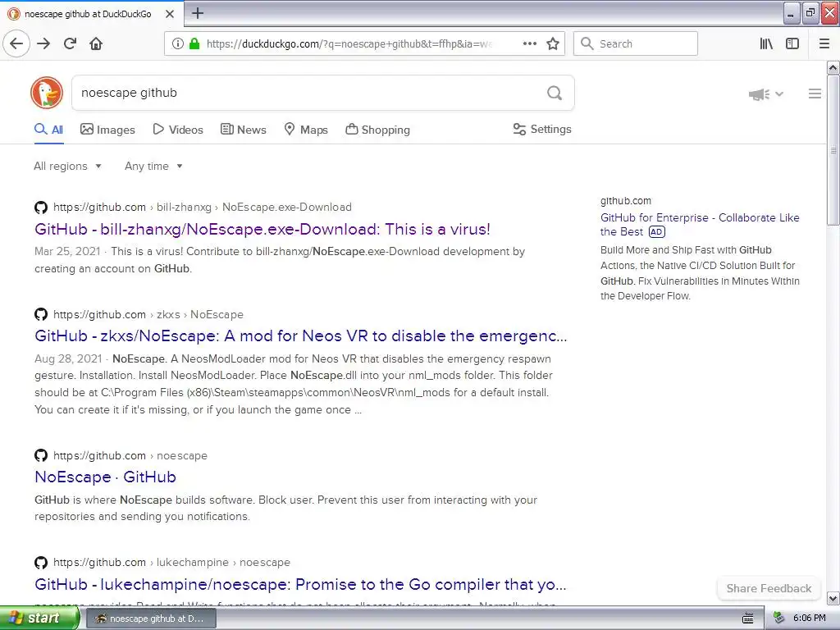840x630 pixels.
Task: Click the 6:06 PM taskbar clock
Action: [x=809, y=619]
